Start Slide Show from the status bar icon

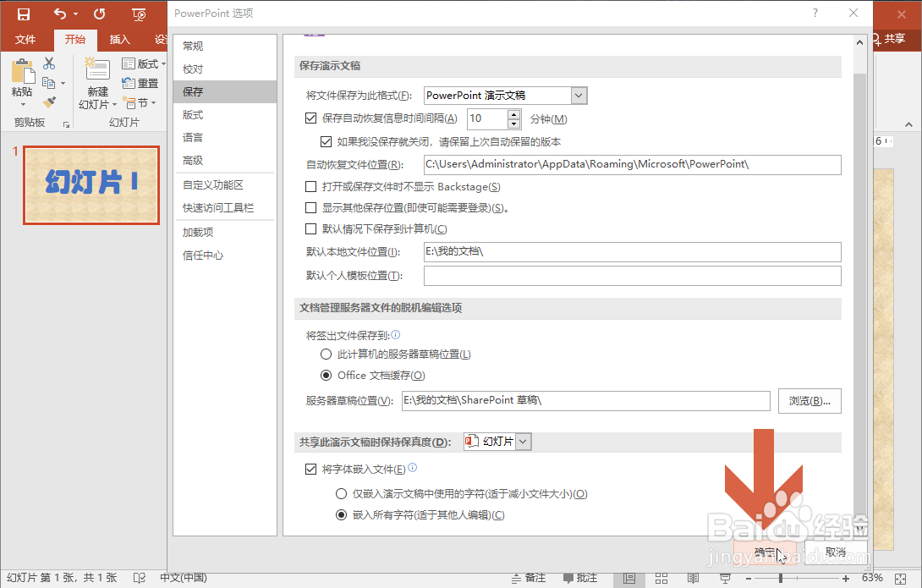[x=725, y=579]
